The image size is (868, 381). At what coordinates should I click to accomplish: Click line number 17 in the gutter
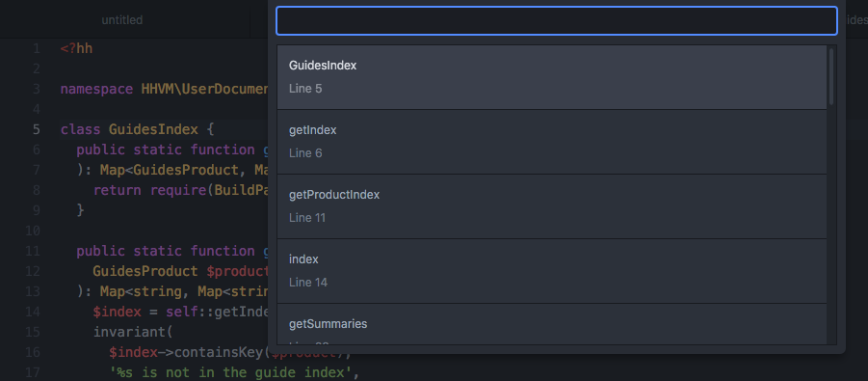click(x=33, y=372)
